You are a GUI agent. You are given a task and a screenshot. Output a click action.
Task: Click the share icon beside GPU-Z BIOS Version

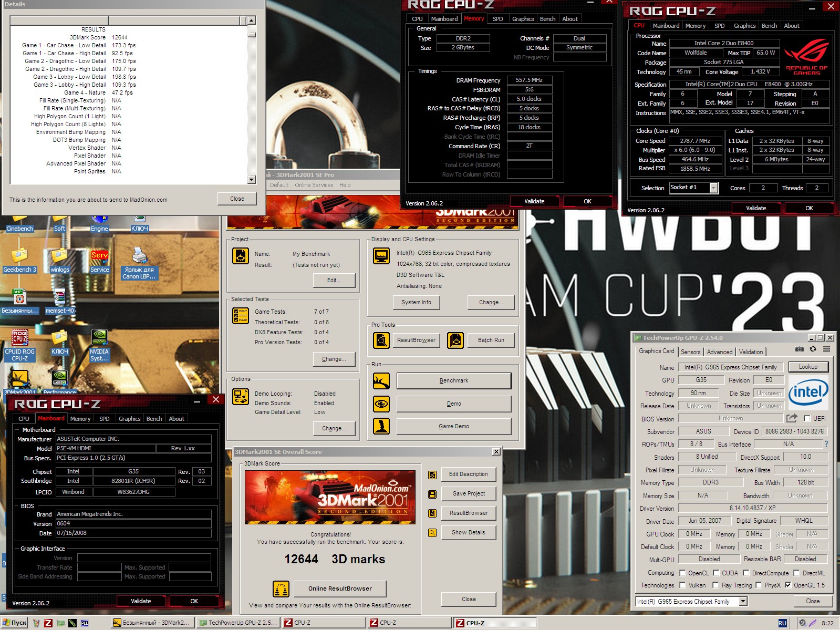click(792, 418)
